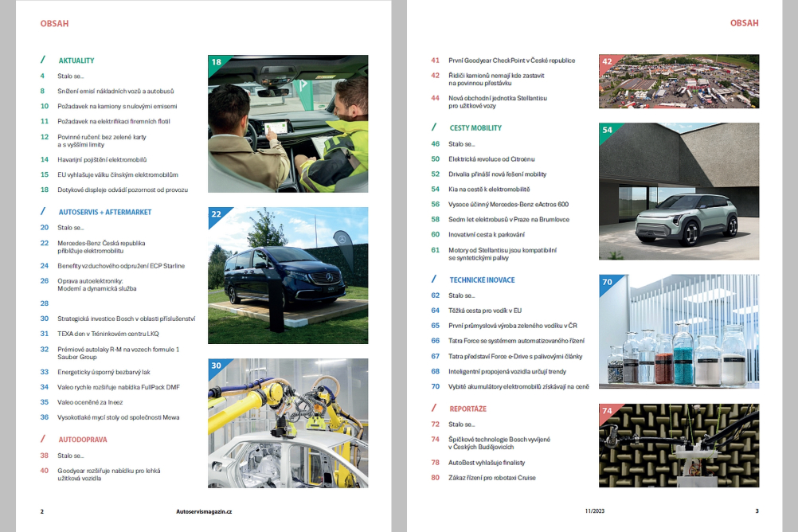Image resolution: width=798 pixels, height=532 pixels.
Task: Click 'Povinné ručení: bez zelené karty' entry
Action: 102,140
